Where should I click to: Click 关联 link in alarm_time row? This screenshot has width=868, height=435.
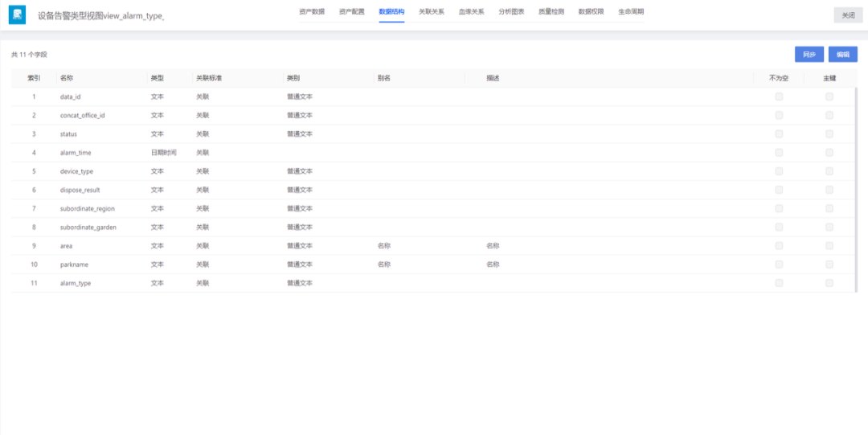203,153
